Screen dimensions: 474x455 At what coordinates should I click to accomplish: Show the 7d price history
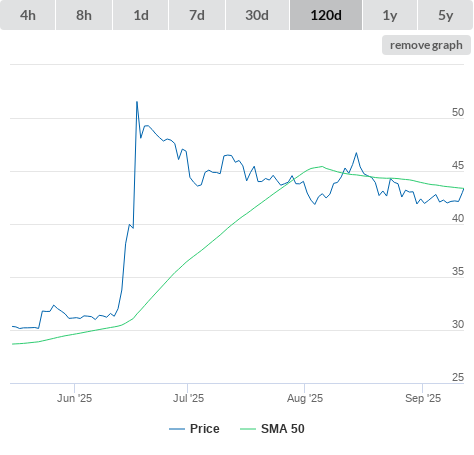pyautogui.click(x=197, y=15)
